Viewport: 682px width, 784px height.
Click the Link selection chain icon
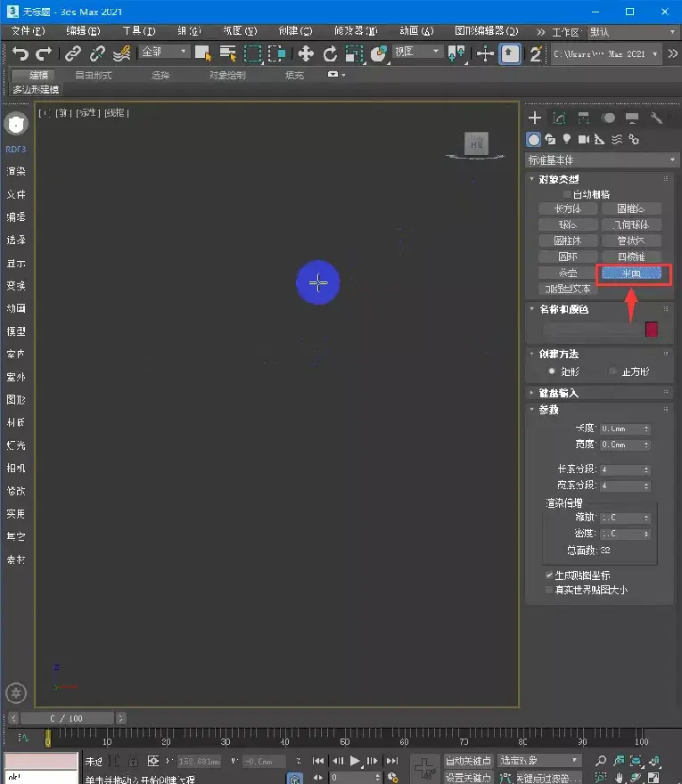point(73,53)
